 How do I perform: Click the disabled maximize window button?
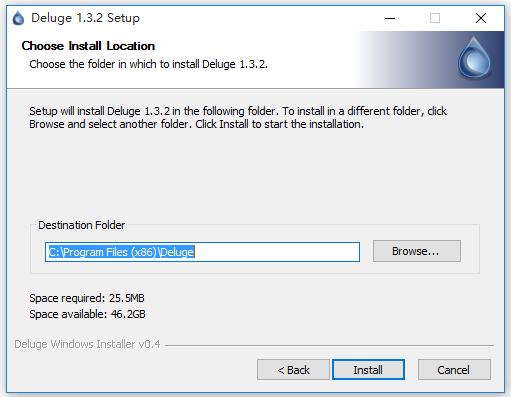[x=435, y=18]
